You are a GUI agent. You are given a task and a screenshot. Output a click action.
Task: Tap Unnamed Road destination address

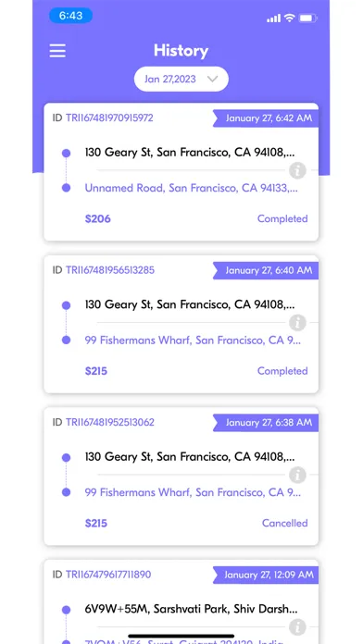tap(191, 188)
